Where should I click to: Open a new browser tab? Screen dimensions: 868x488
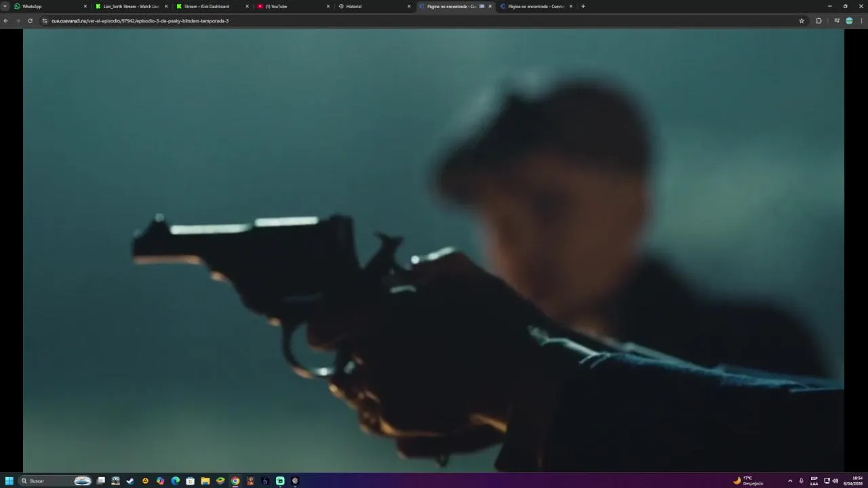point(583,6)
